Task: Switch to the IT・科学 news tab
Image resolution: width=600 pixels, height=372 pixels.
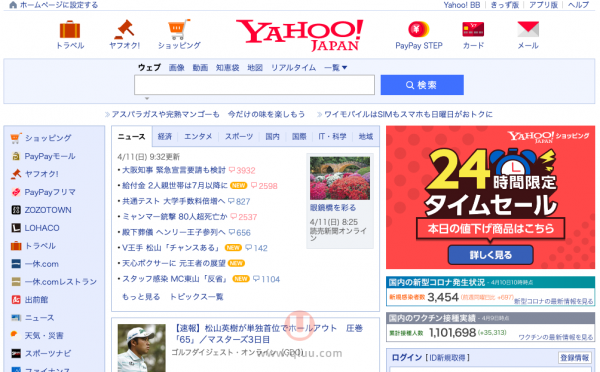Action: (x=333, y=137)
